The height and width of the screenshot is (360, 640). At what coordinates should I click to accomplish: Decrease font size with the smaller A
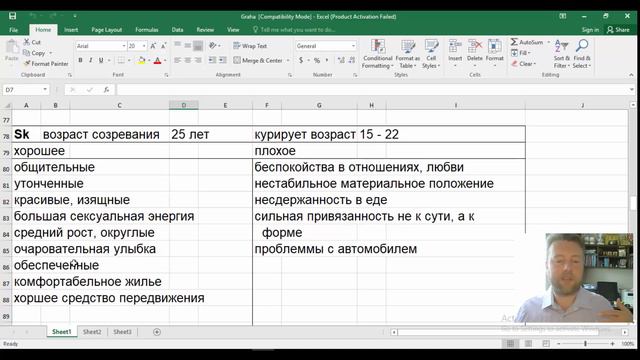coord(163,46)
